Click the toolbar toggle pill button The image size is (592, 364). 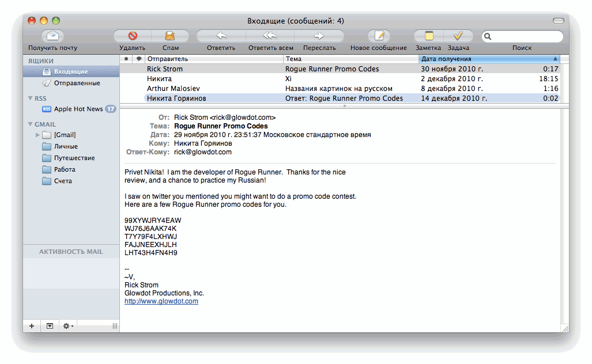point(559,21)
